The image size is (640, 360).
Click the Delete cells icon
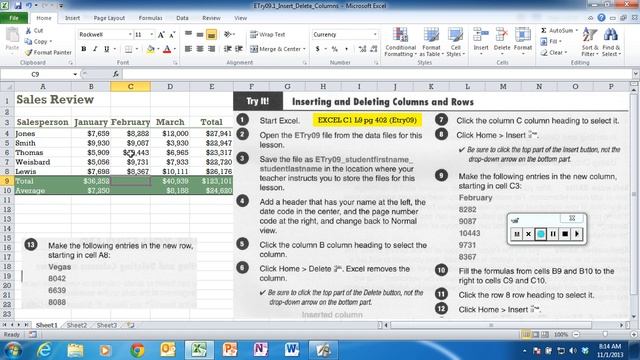coord(502,34)
